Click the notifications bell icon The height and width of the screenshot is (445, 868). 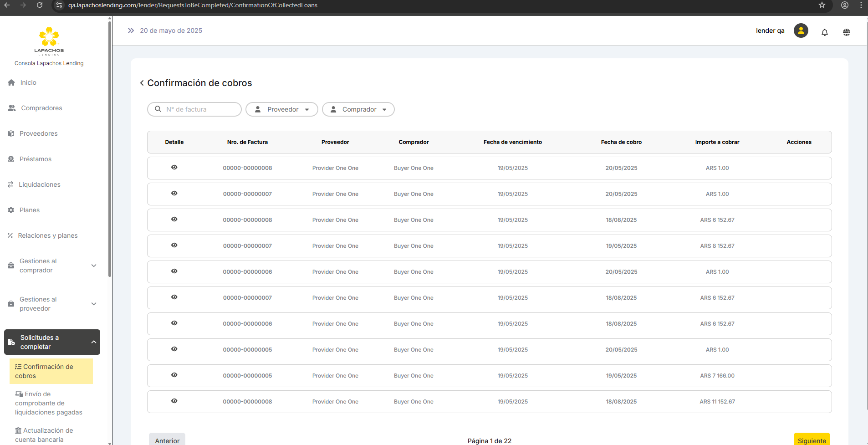pyautogui.click(x=824, y=32)
